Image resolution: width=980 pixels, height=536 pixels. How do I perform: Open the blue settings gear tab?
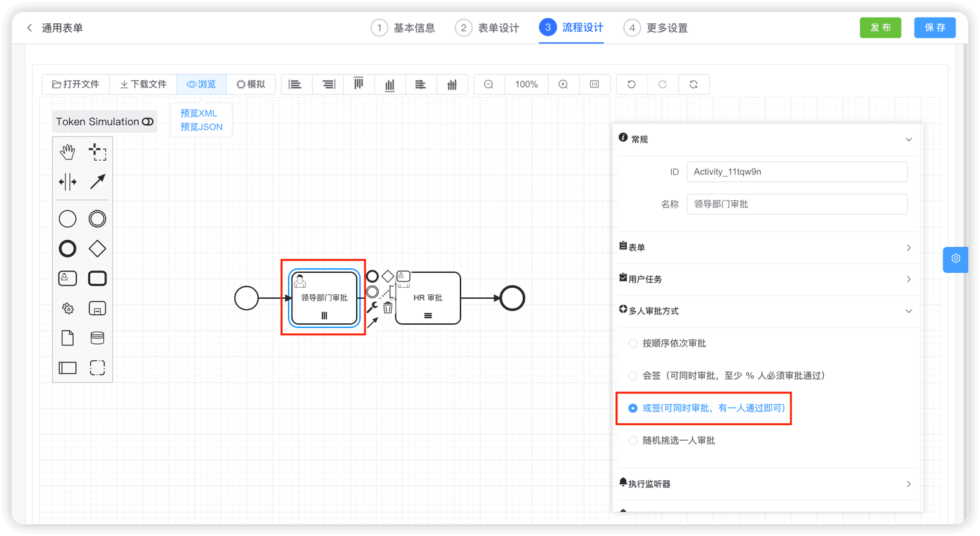click(955, 259)
